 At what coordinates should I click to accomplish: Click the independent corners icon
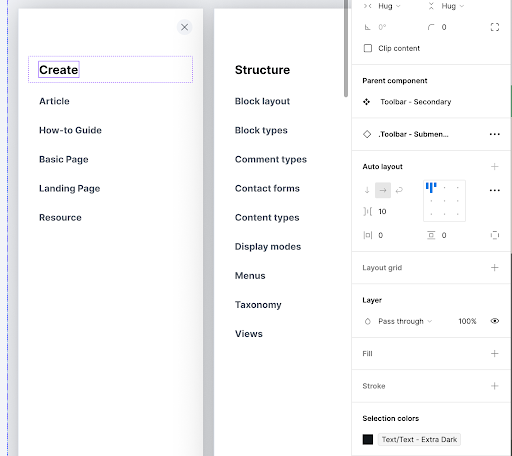[495, 27]
